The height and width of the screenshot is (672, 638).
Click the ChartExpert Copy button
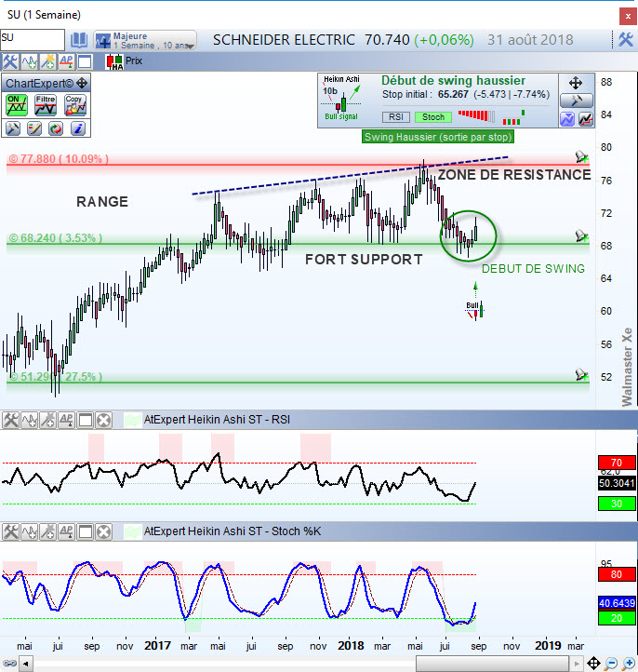(x=75, y=105)
